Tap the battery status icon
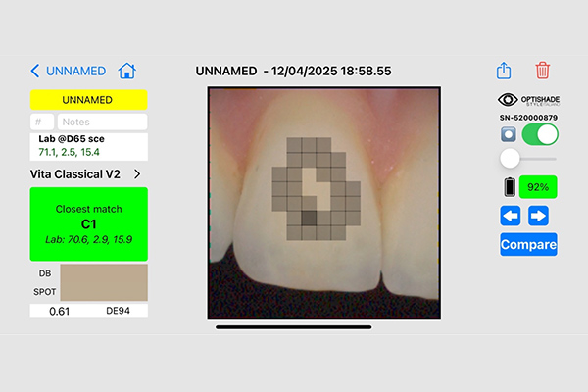The height and width of the screenshot is (392, 588). tap(508, 186)
